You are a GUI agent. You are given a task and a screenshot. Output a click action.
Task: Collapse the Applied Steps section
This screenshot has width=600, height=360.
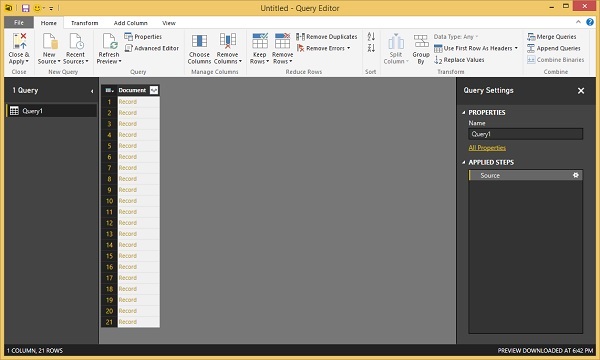coord(464,163)
